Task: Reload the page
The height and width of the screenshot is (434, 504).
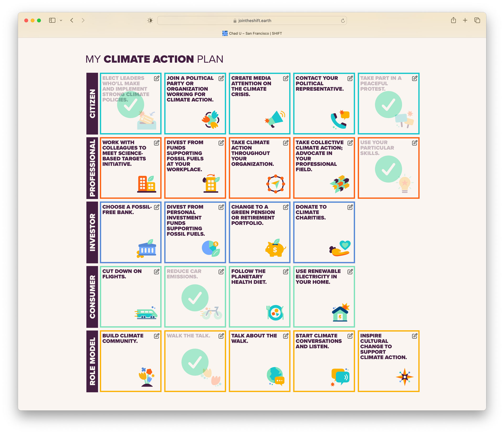Action: [343, 20]
